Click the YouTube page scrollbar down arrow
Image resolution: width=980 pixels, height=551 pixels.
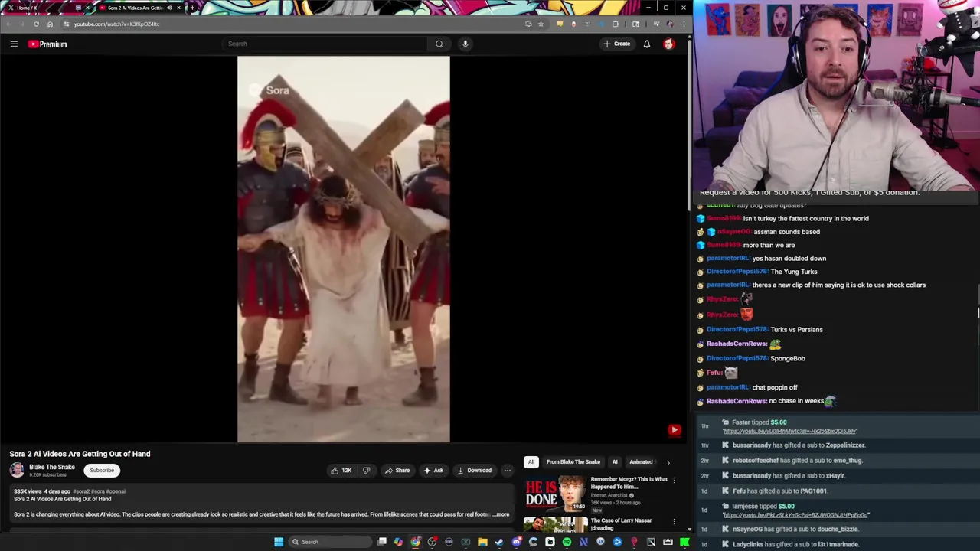point(689,529)
